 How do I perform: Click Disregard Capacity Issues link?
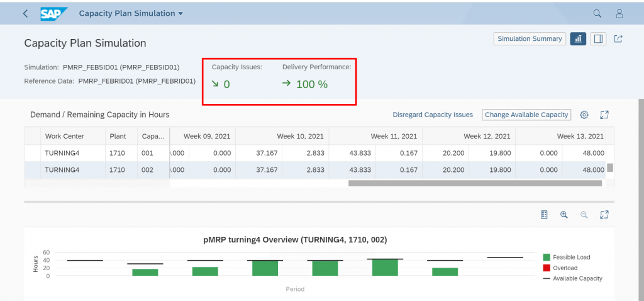coord(433,115)
